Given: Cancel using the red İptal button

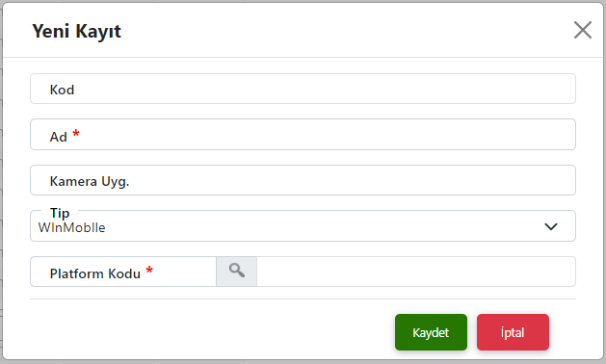Looking at the screenshot, I should point(513,332).
